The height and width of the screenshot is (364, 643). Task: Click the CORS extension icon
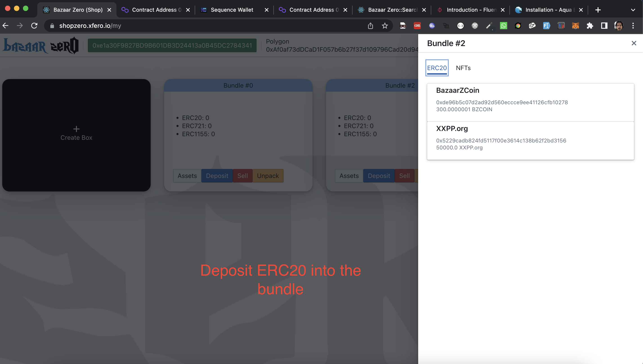click(x=417, y=25)
